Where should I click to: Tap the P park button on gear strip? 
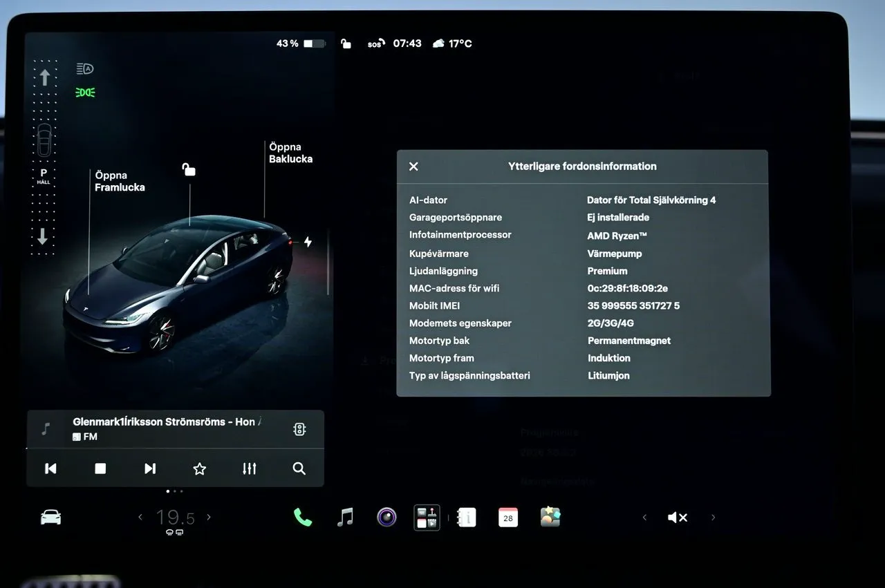(x=44, y=176)
